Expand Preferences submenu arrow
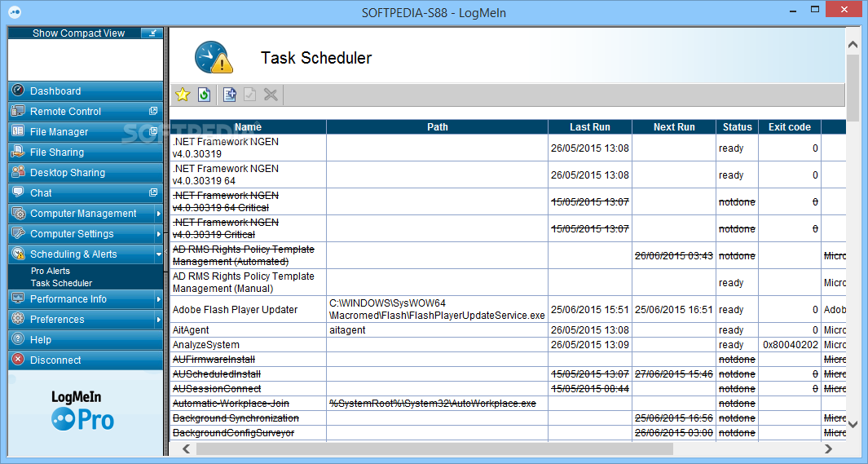Image resolution: width=868 pixels, height=464 pixels. 158,320
